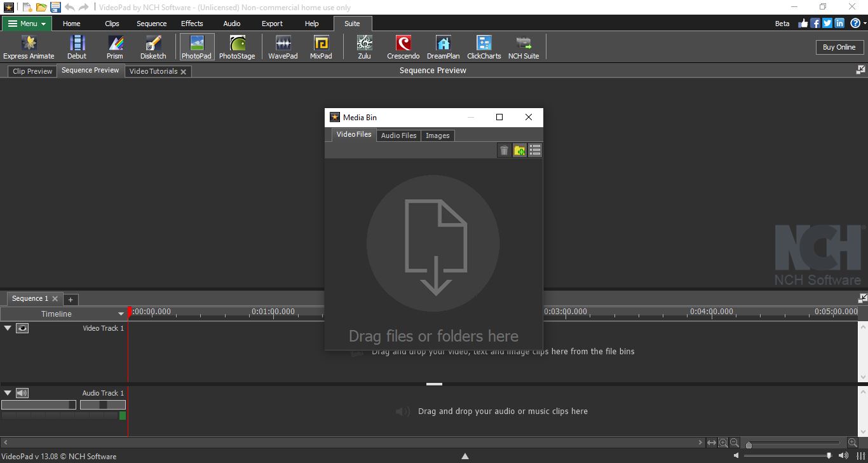Switch Media Bin to list view
This screenshot has height=463, width=868.
tap(535, 150)
